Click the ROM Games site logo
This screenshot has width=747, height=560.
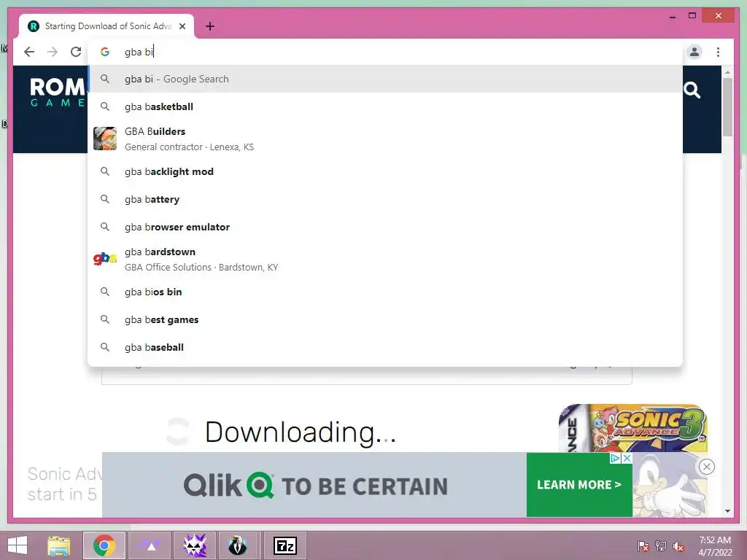(x=57, y=93)
